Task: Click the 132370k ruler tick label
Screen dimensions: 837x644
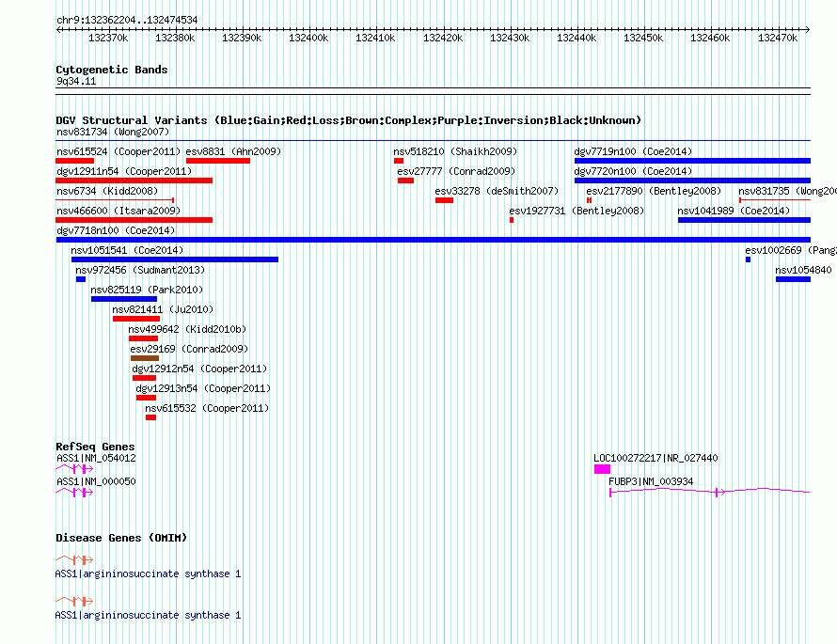Action: pos(108,38)
